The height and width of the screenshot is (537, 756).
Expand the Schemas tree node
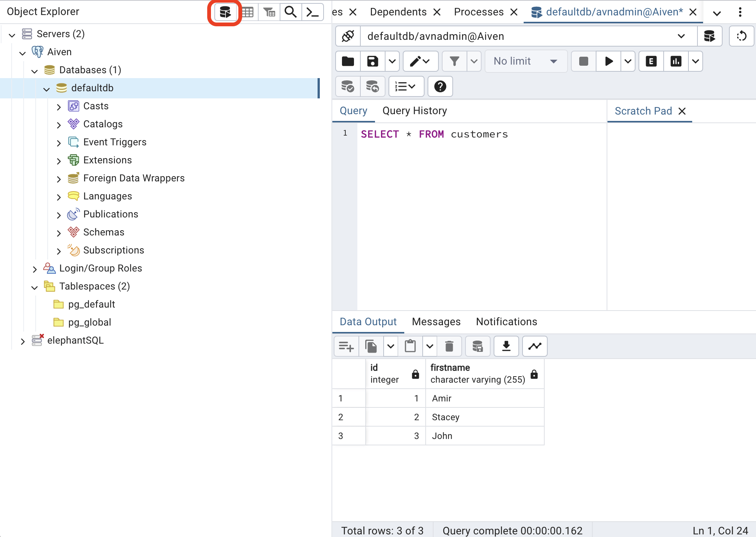pos(59,233)
